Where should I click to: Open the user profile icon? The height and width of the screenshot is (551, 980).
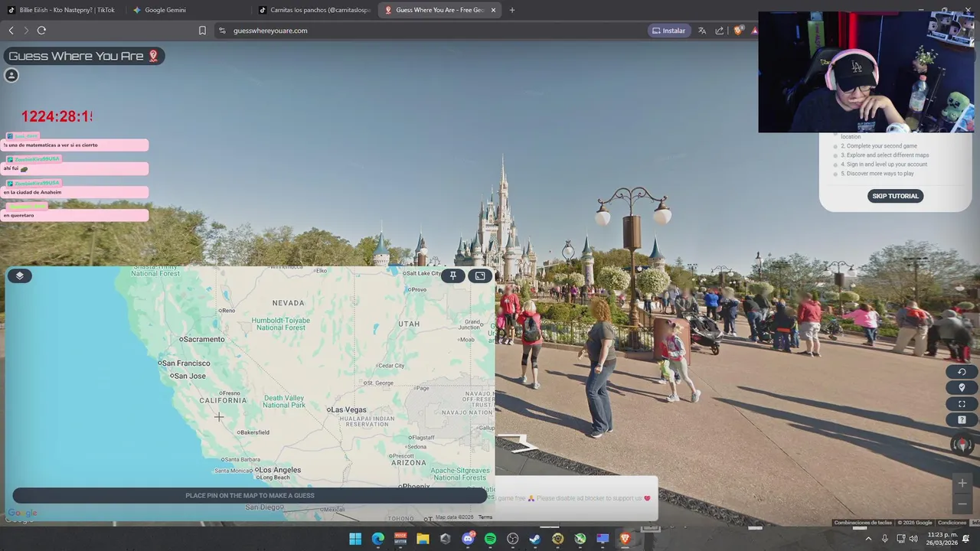(11, 75)
